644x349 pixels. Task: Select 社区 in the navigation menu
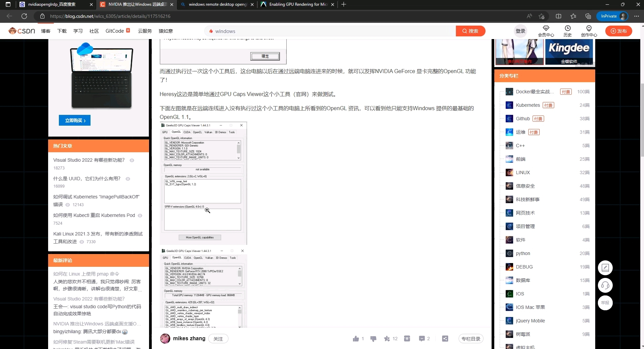(x=94, y=31)
